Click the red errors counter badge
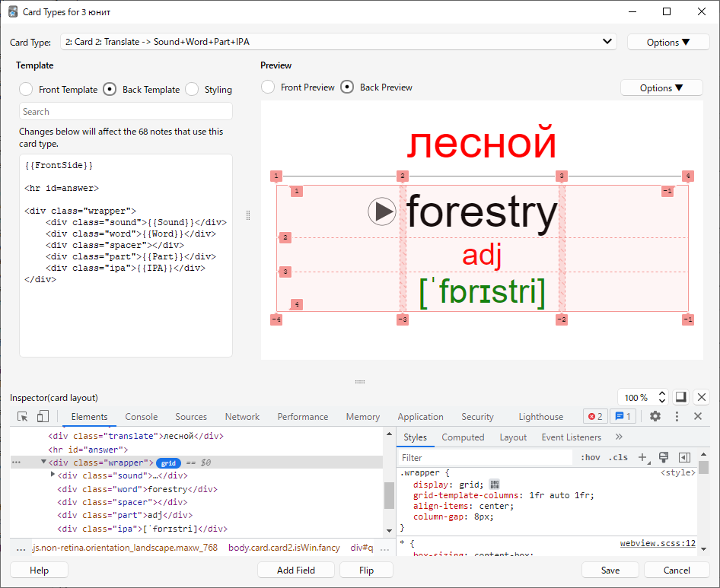Image resolution: width=720 pixels, height=588 pixels. [x=594, y=416]
